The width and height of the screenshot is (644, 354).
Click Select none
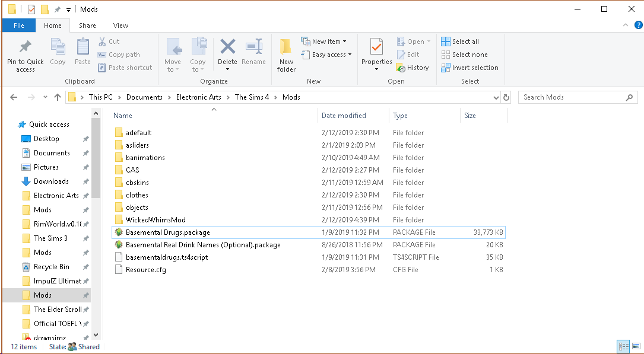pyautogui.click(x=465, y=55)
